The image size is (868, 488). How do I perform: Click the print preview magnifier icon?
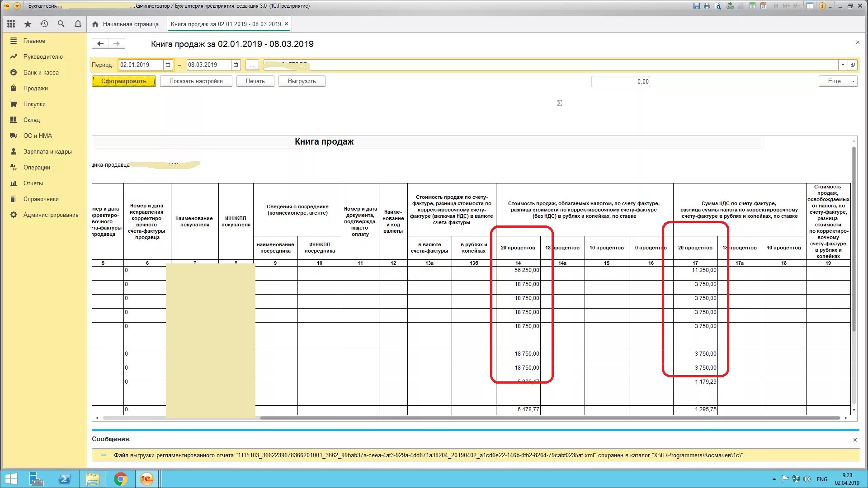coord(718,6)
